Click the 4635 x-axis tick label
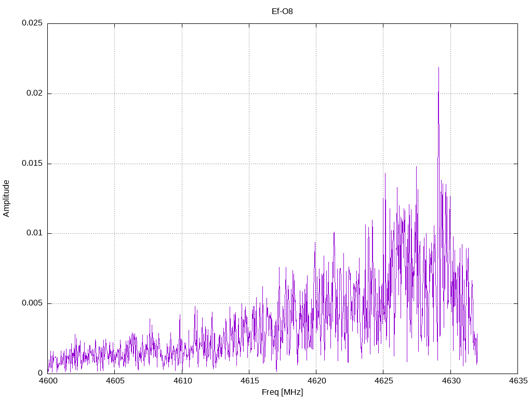Image resolution: width=532 pixels, height=399 pixels. tap(518, 381)
